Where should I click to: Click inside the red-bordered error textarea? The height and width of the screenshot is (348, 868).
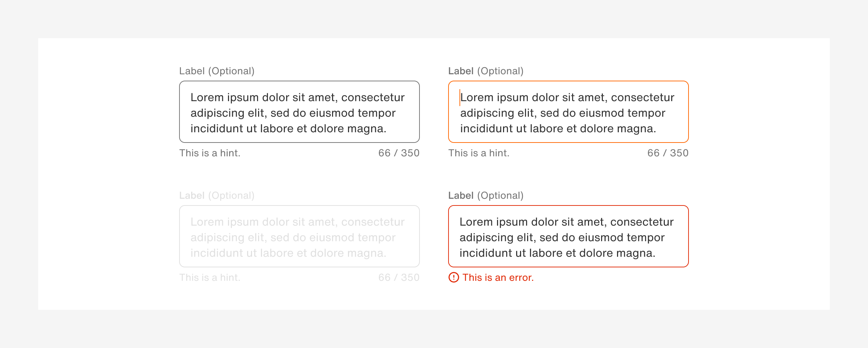click(568, 237)
